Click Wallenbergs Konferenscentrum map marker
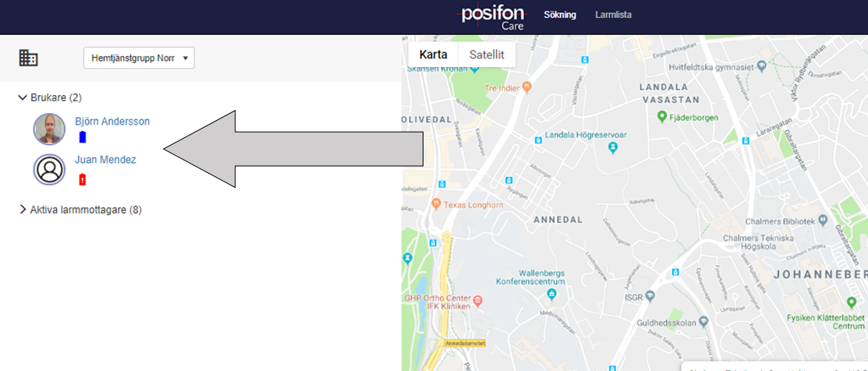This screenshot has height=371, width=868. click(551, 293)
